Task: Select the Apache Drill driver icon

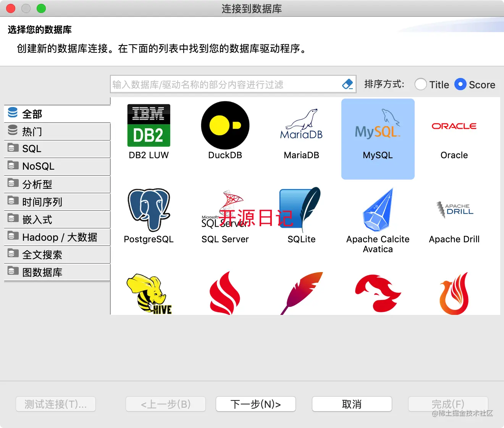Action: (x=454, y=209)
